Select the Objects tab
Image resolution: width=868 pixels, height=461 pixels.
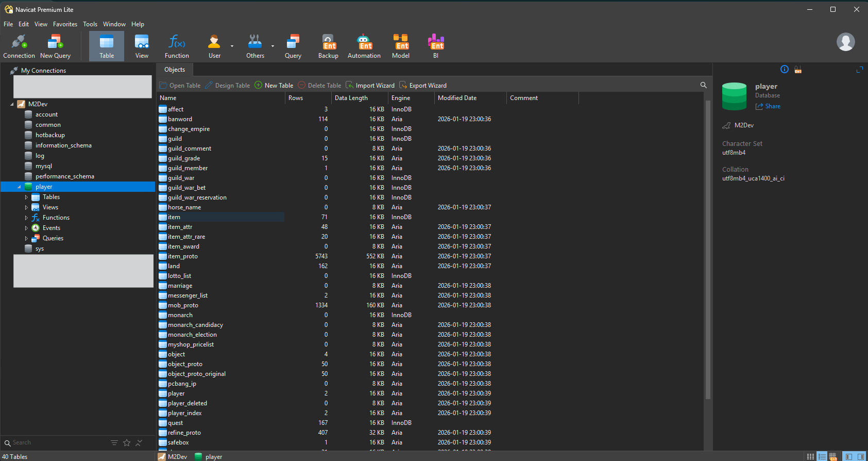[175, 70]
